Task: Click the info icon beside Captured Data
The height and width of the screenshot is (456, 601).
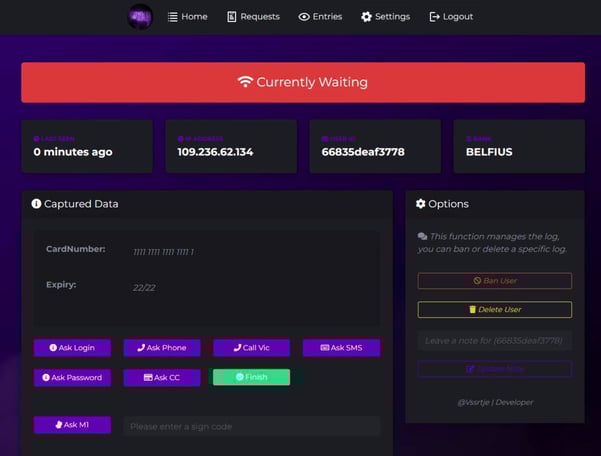Action: point(36,203)
